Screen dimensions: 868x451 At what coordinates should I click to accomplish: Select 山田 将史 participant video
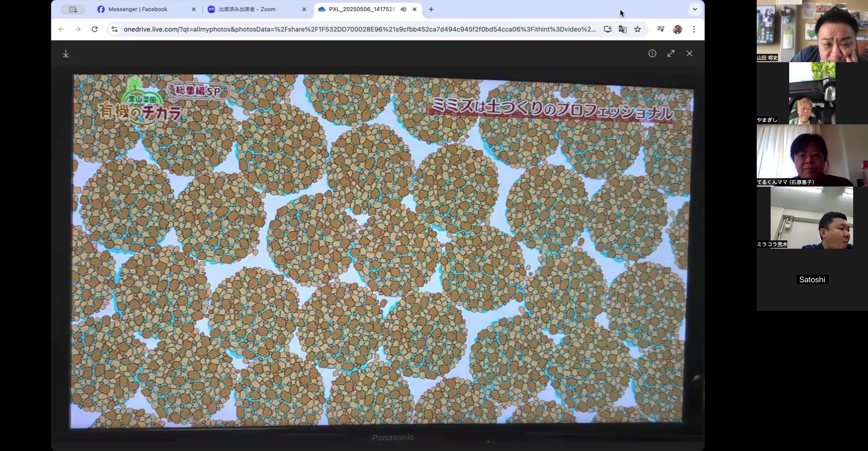812,31
